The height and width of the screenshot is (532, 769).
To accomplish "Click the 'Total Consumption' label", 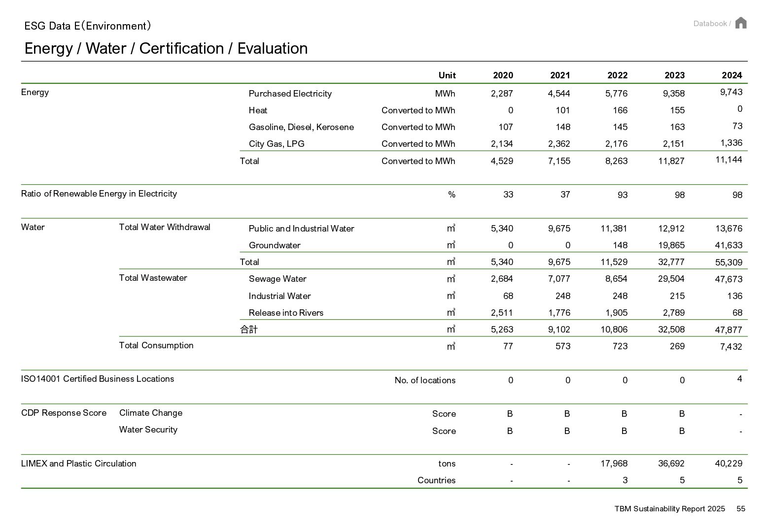I will (x=156, y=345).
